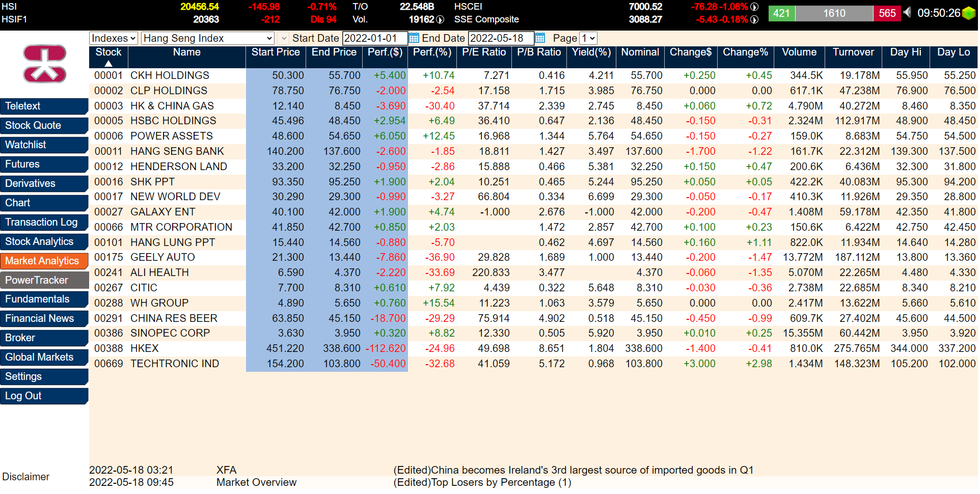Image resolution: width=980 pixels, height=494 pixels.
Task: Click the Start Date input field
Action: click(374, 38)
